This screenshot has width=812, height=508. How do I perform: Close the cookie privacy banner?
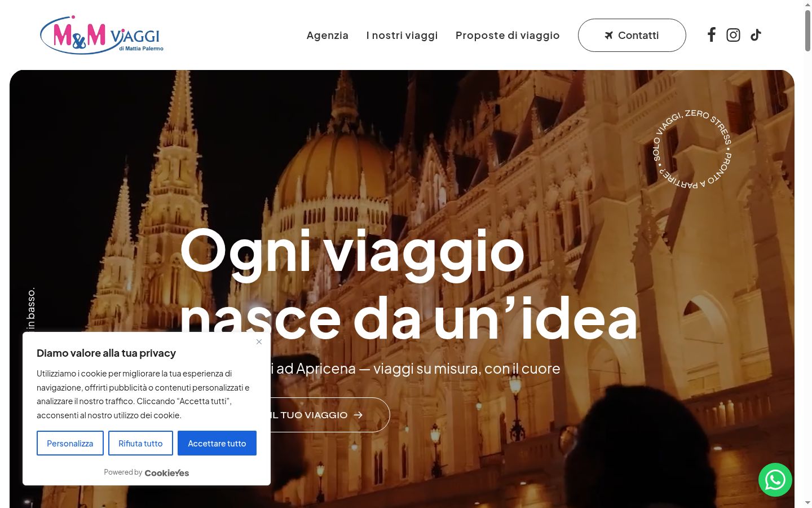259,341
